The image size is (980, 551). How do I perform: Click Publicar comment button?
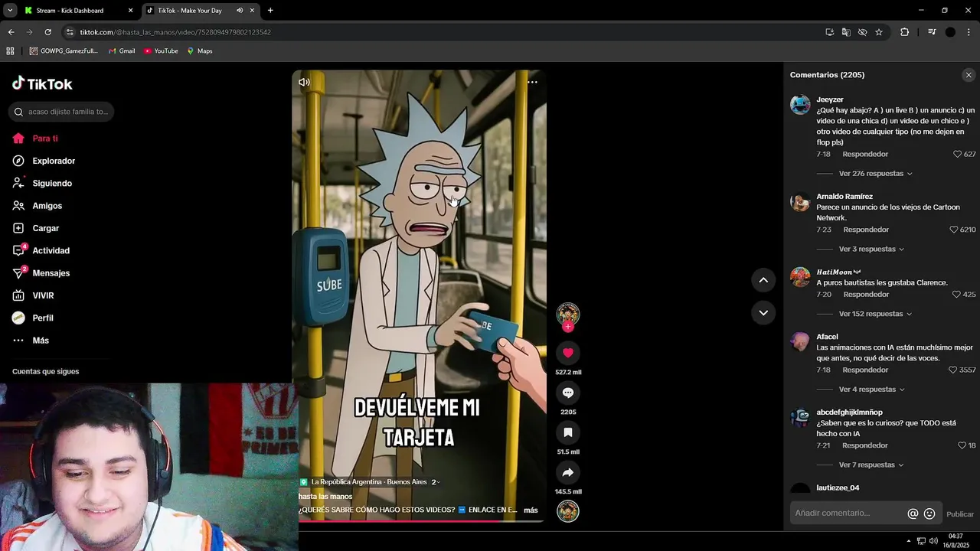960,514
